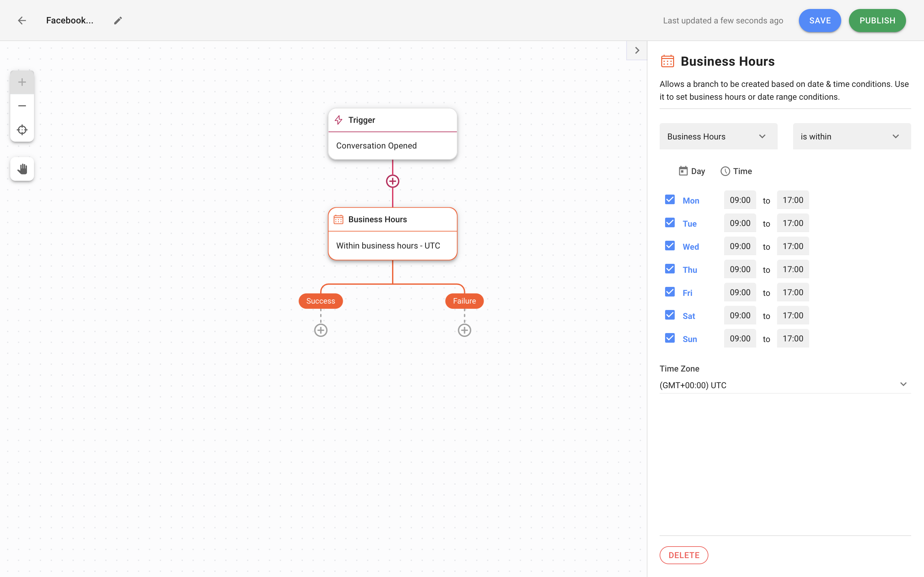The width and height of the screenshot is (924, 577).
Task: Click the Business Hours calendar icon
Action: click(667, 61)
